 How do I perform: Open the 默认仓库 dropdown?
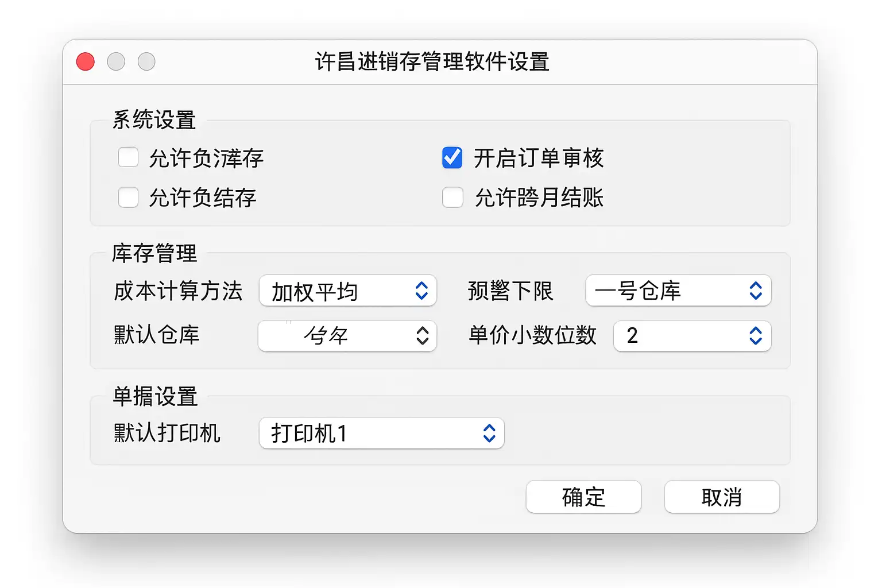347,336
